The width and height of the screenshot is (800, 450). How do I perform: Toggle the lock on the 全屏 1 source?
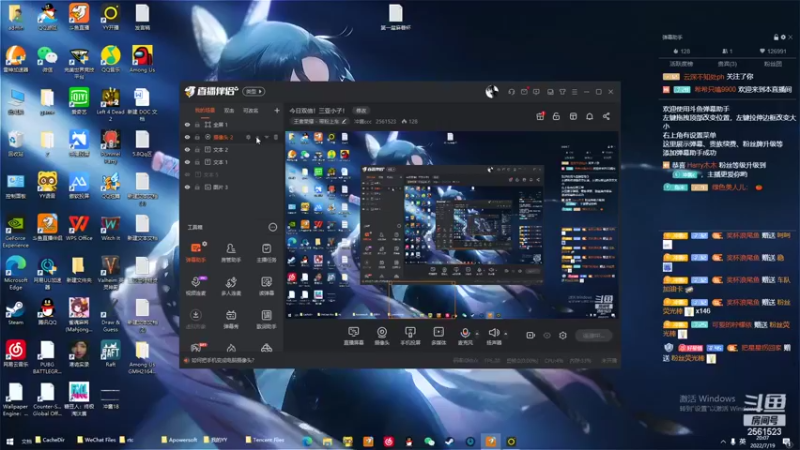pyautogui.click(x=197, y=124)
